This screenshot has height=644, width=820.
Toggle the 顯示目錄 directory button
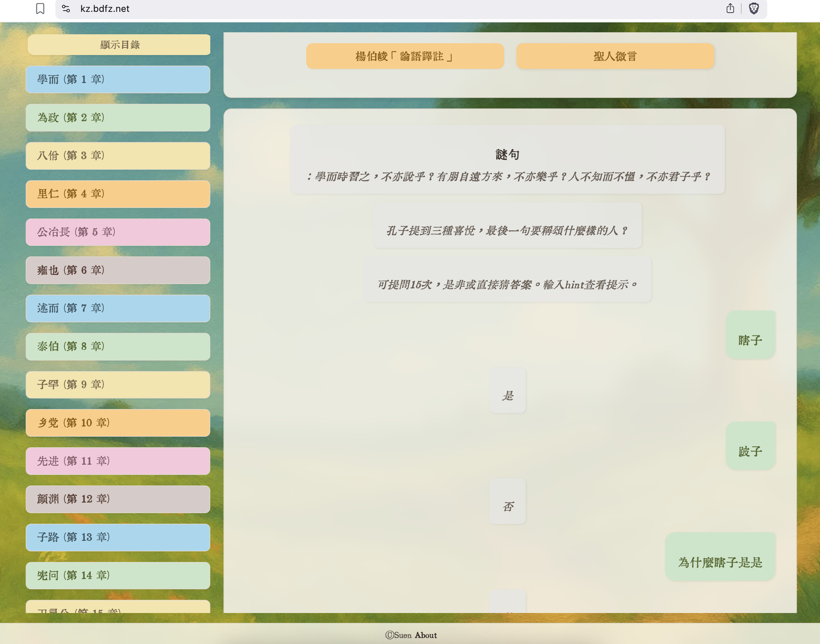[119, 45]
